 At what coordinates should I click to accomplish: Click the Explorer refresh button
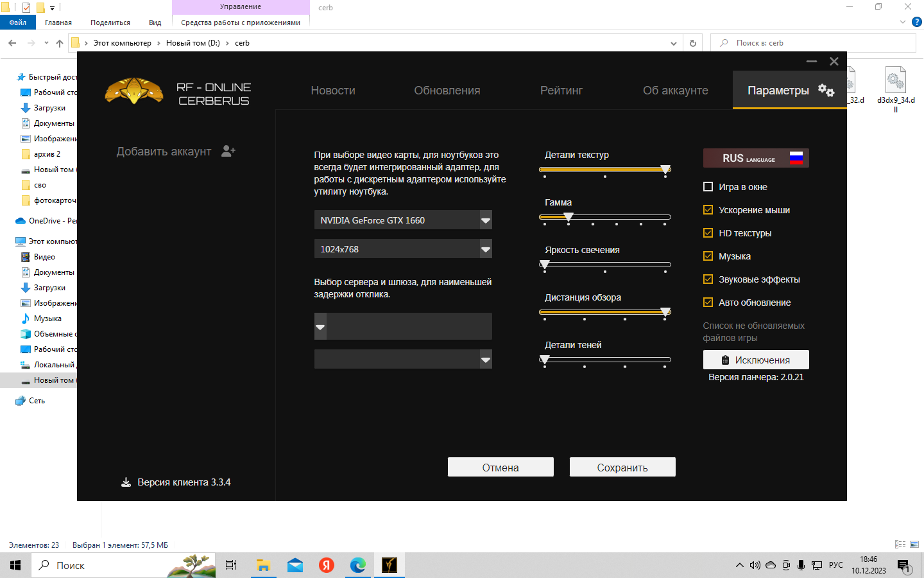click(693, 43)
